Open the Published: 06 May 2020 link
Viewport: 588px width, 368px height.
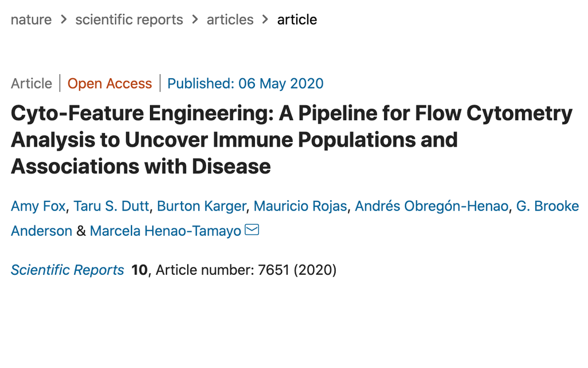point(245,83)
